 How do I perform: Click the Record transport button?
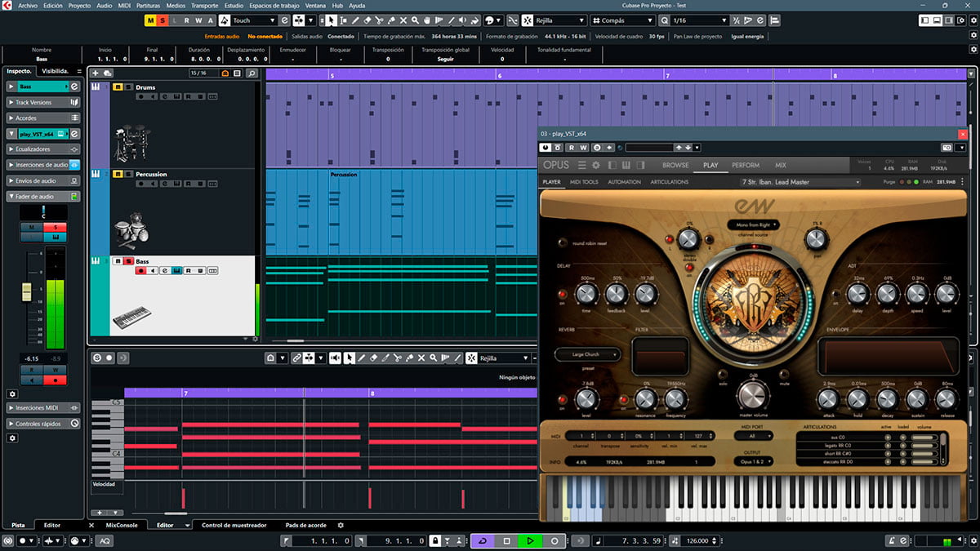pos(554,540)
